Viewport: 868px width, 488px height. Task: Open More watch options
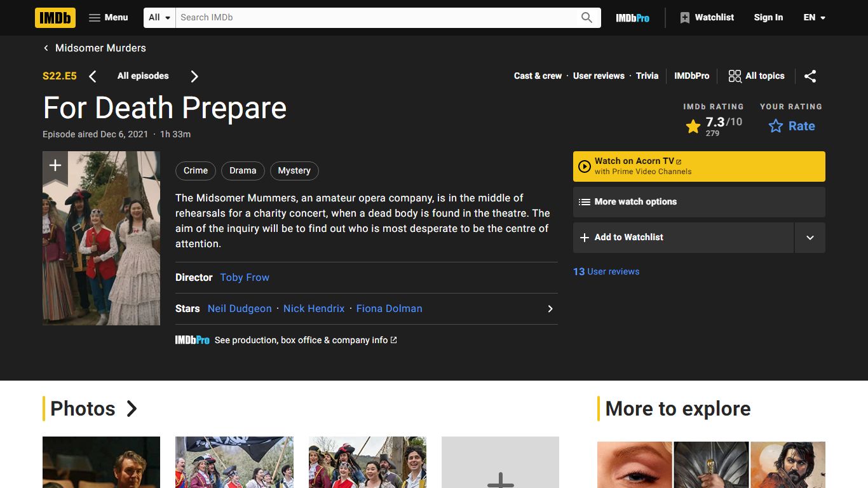(x=699, y=202)
